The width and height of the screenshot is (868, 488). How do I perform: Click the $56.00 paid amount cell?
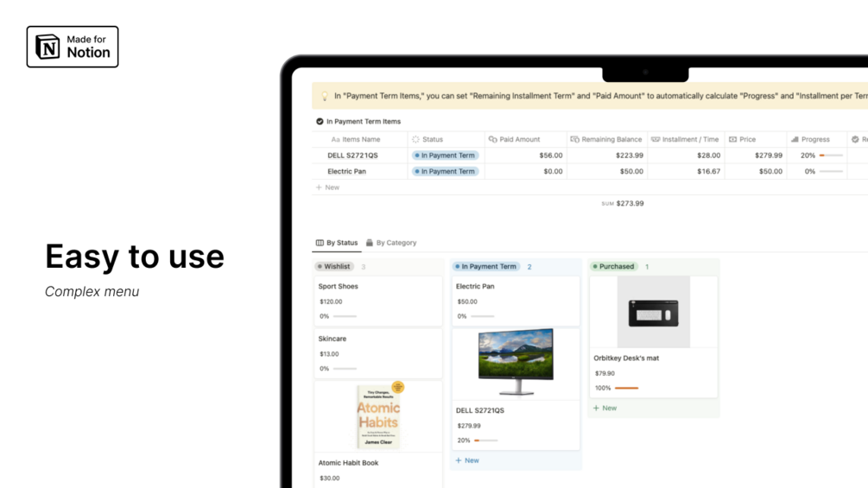tap(551, 155)
